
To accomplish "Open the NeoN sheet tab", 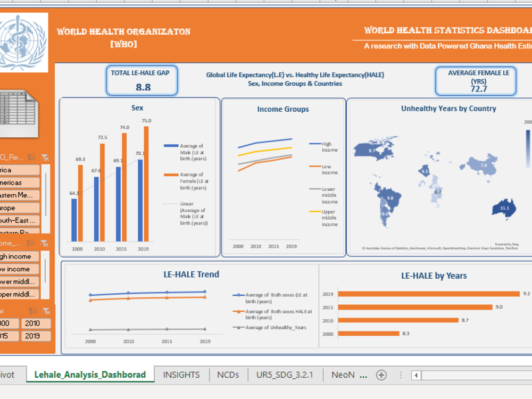I will (x=343, y=375).
